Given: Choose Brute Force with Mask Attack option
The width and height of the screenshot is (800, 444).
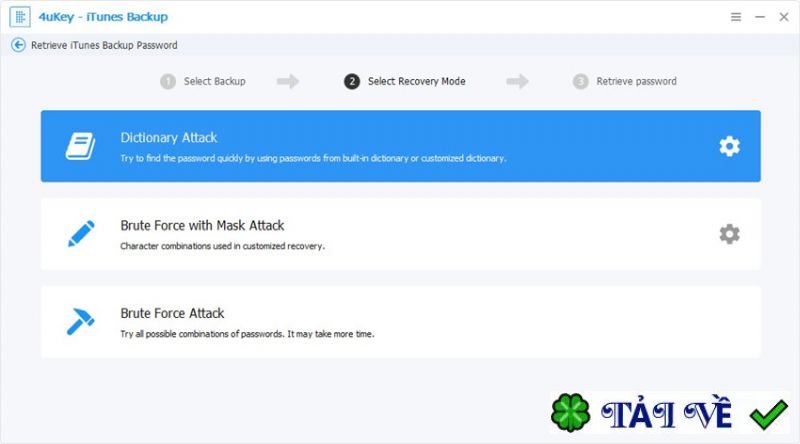Looking at the screenshot, I should [401, 234].
